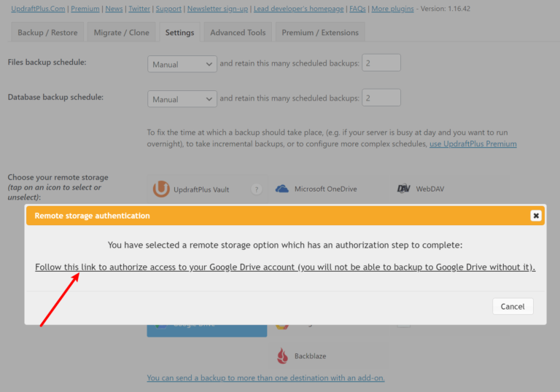Follow the link to authorize Google Drive

point(285,267)
